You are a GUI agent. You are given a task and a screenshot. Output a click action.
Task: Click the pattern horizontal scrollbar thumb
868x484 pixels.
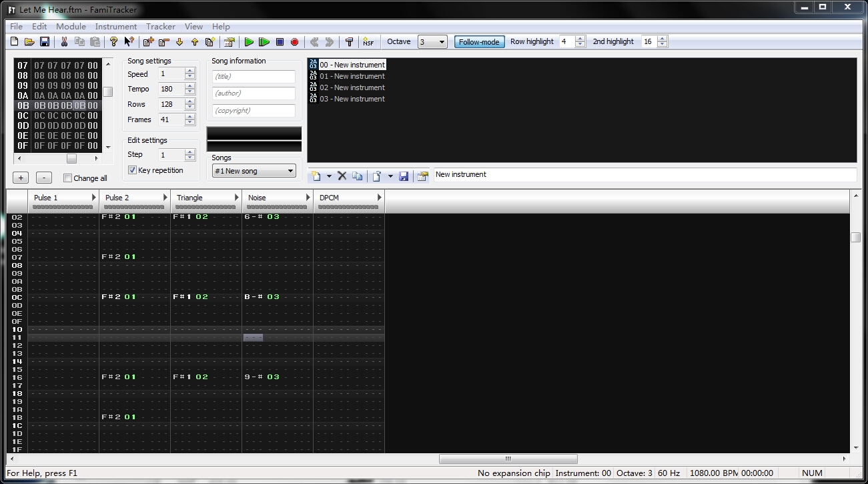tap(508, 459)
